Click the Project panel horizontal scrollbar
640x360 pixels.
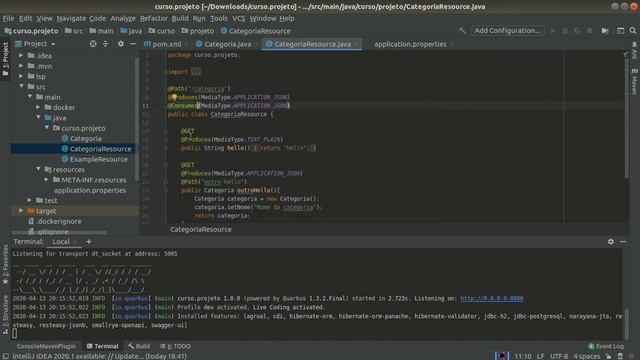click(60, 233)
